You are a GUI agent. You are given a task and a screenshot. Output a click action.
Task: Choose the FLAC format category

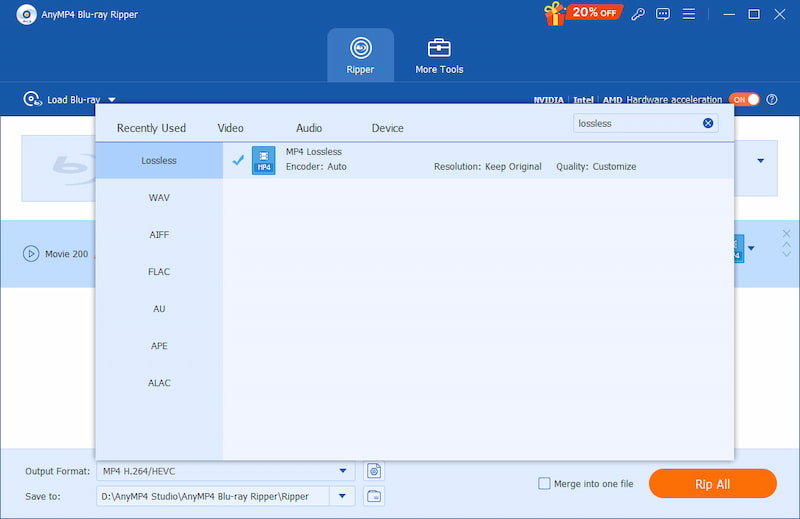tap(159, 271)
